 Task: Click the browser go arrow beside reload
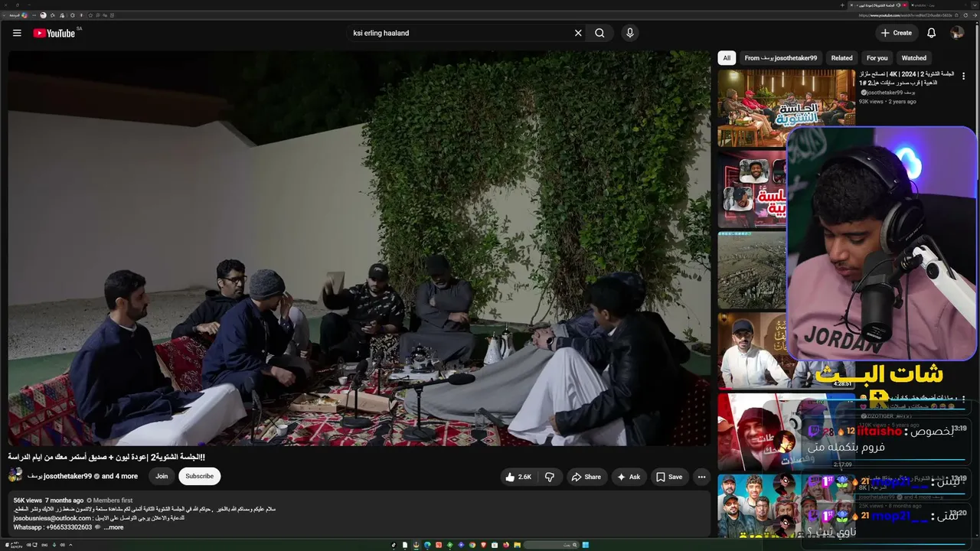tap(975, 15)
